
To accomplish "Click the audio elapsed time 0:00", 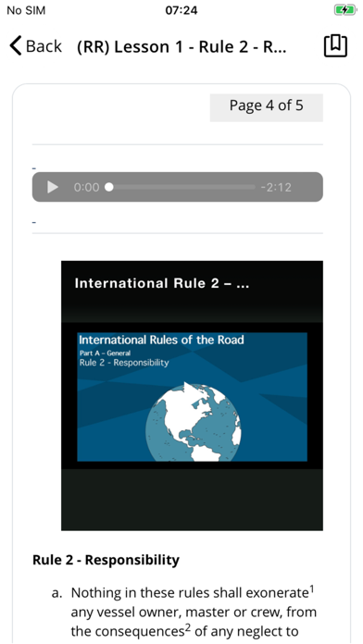I will pyautogui.click(x=86, y=187).
